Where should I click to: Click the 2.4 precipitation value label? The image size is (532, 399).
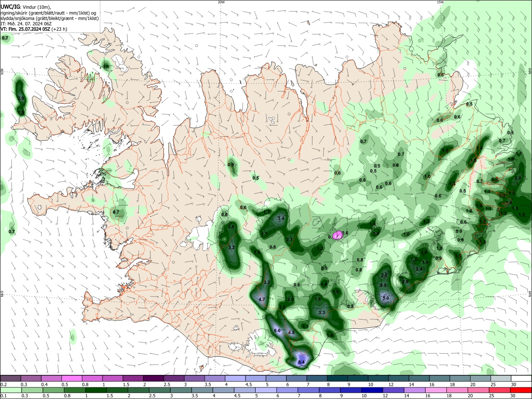click(419, 269)
